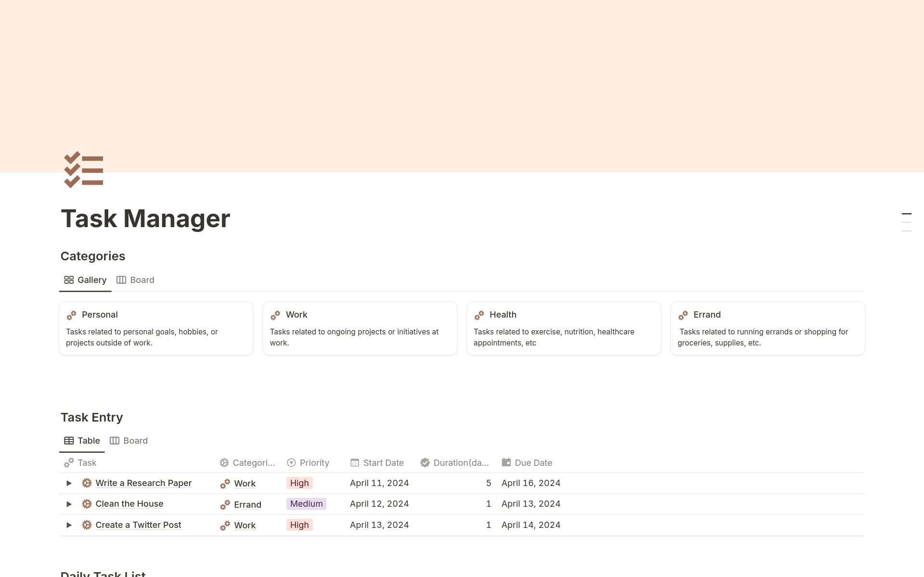The height and width of the screenshot is (577, 924).
Task: Expand the Create a Twitter Post row
Action: coord(68,525)
